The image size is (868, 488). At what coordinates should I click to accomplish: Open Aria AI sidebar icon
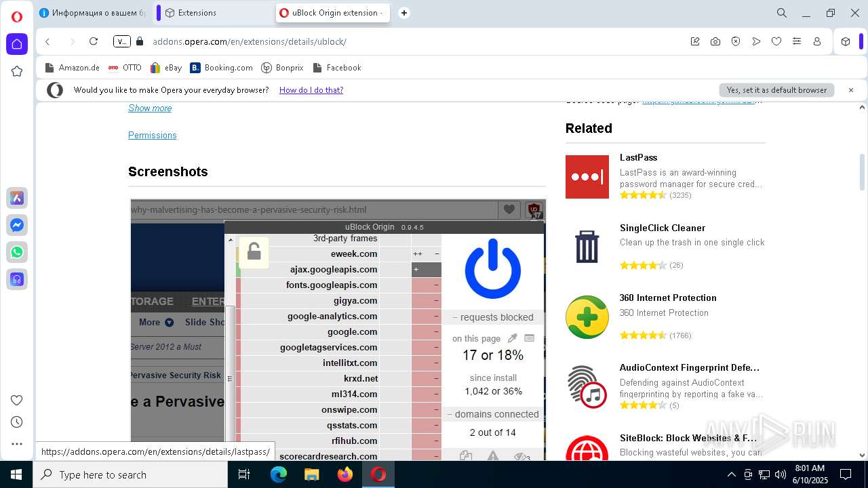[17, 198]
